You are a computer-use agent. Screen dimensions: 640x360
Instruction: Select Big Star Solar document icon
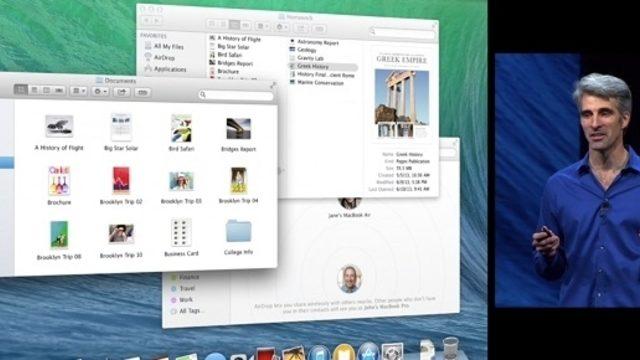pos(121,127)
